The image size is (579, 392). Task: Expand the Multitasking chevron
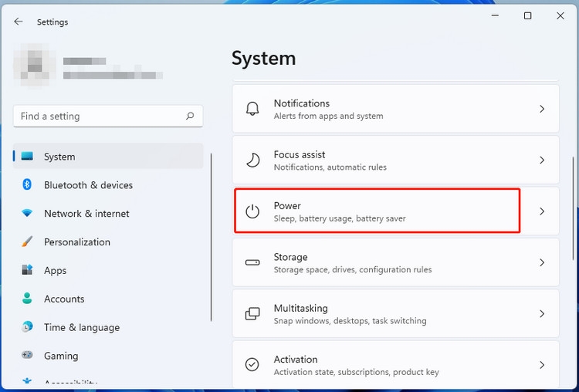click(x=542, y=314)
